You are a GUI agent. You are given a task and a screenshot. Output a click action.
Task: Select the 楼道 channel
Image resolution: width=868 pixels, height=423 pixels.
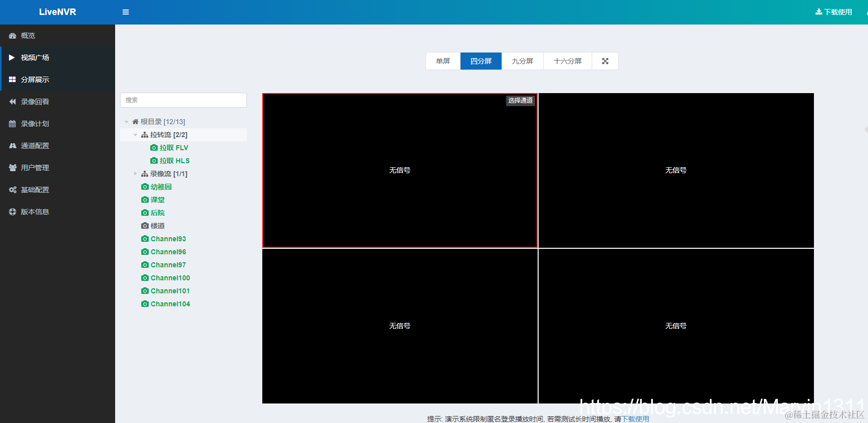(158, 226)
